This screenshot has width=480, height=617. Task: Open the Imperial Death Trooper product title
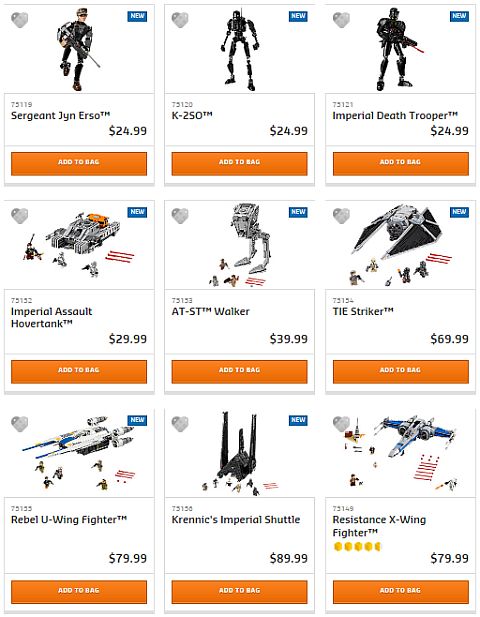[395, 116]
